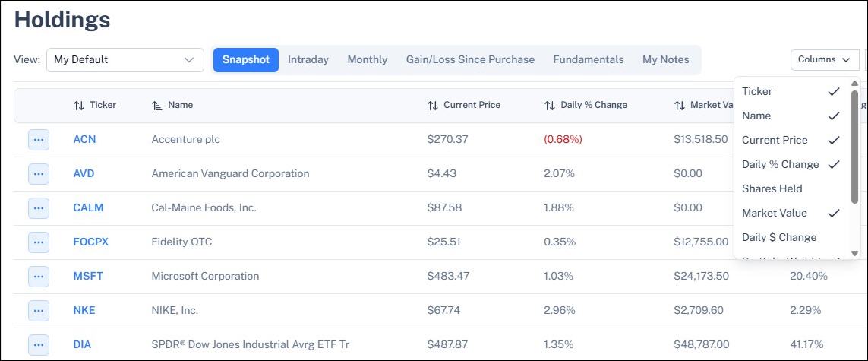Open the Fundamentals tab
Image resolution: width=868 pixels, height=361 pixels.
point(589,60)
